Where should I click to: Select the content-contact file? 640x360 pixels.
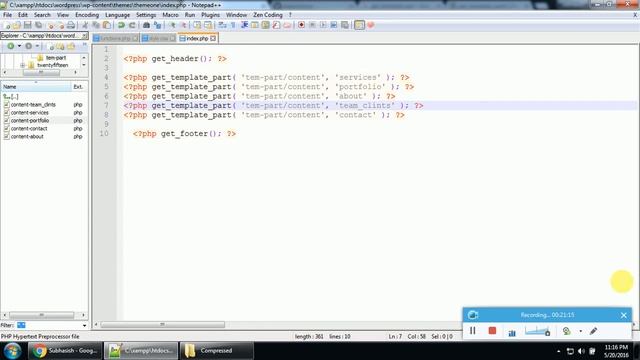29,129
